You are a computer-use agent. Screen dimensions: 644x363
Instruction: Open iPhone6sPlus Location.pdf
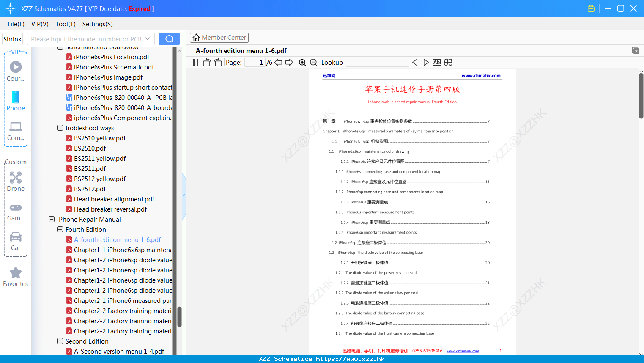pos(112,57)
